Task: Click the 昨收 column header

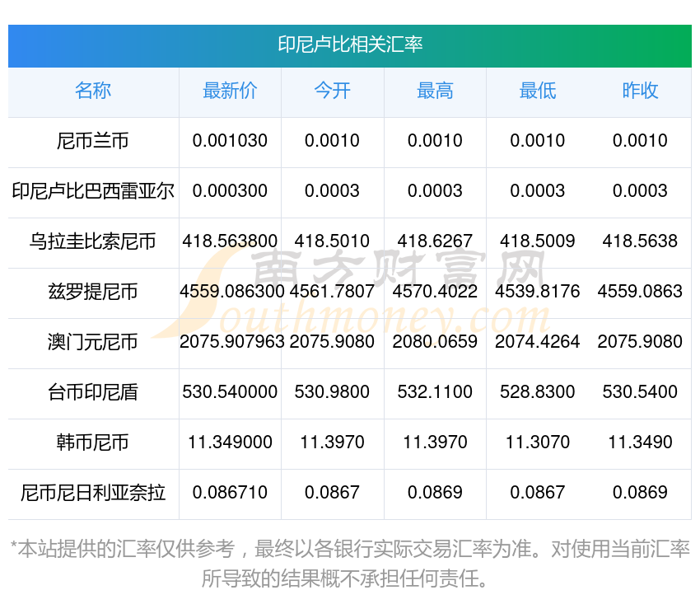Action: (x=640, y=91)
